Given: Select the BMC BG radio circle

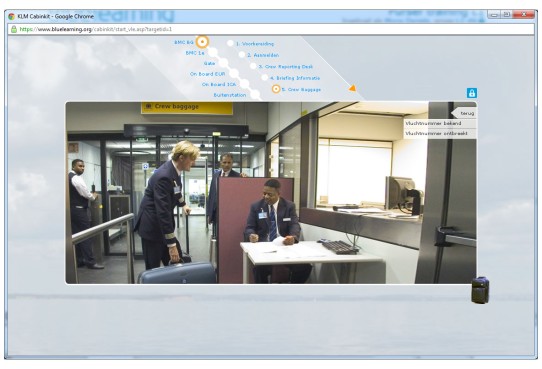Looking at the screenshot, I should (x=202, y=42).
